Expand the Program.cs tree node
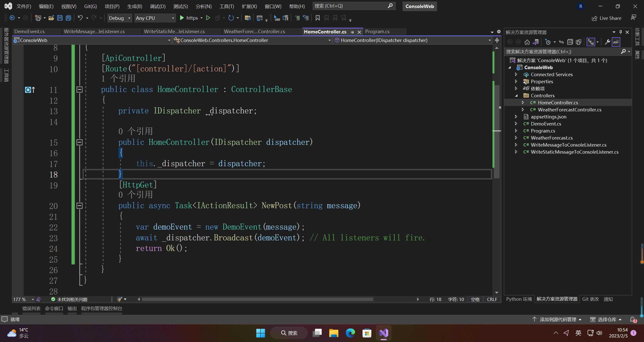644x342 pixels. 516,131
